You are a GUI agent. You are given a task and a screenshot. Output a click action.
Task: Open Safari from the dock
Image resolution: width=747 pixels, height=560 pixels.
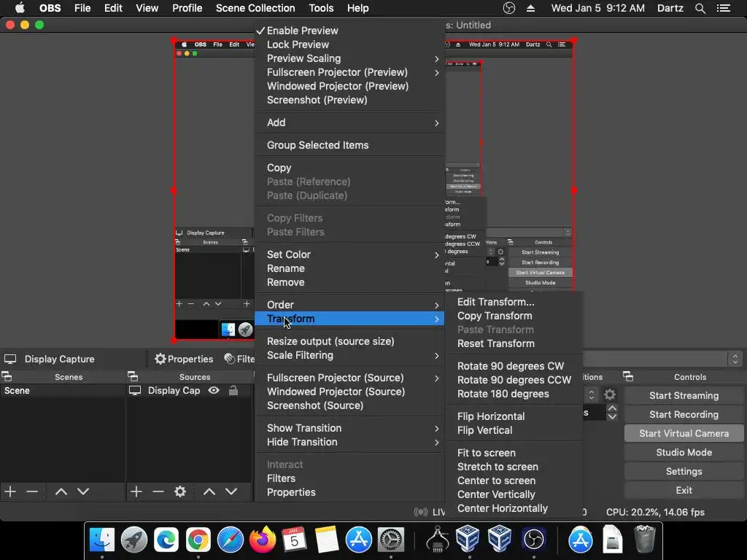tap(230, 540)
